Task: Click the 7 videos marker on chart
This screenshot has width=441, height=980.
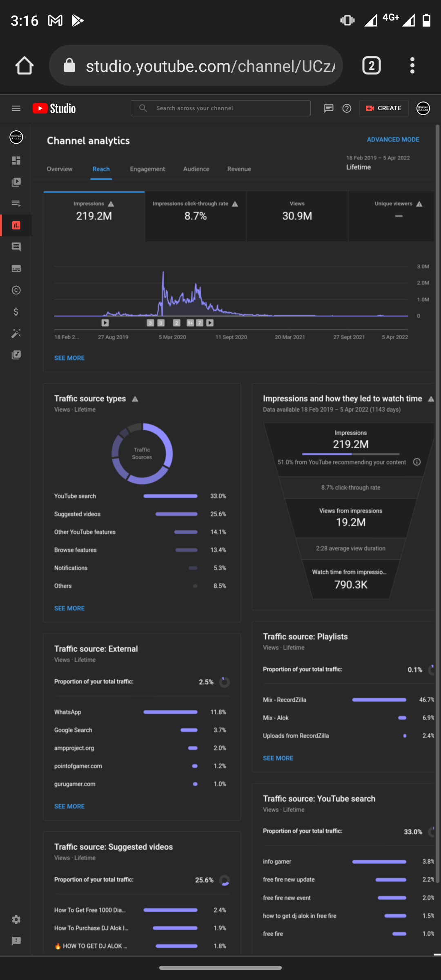Action: pos(200,323)
